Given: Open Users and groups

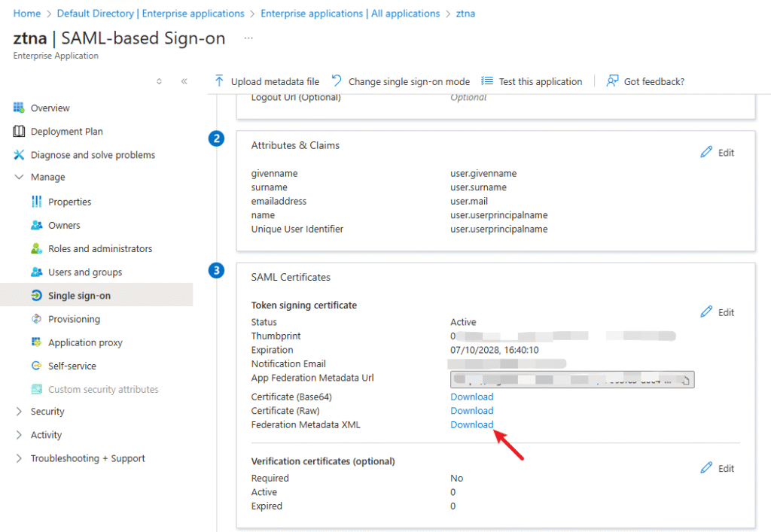Looking at the screenshot, I should point(84,272).
